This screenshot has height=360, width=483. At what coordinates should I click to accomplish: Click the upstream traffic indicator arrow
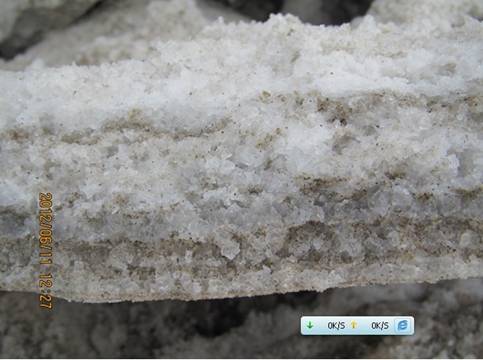354,325
